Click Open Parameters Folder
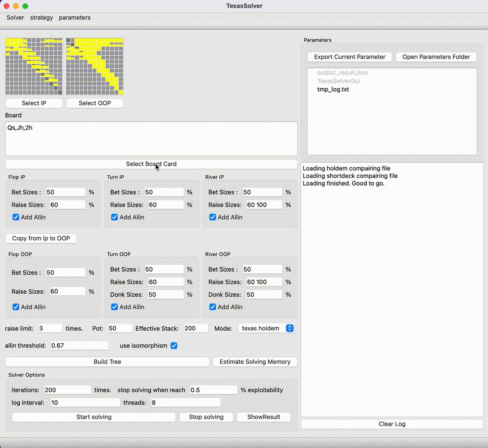488x448 pixels. [x=436, y=57]
